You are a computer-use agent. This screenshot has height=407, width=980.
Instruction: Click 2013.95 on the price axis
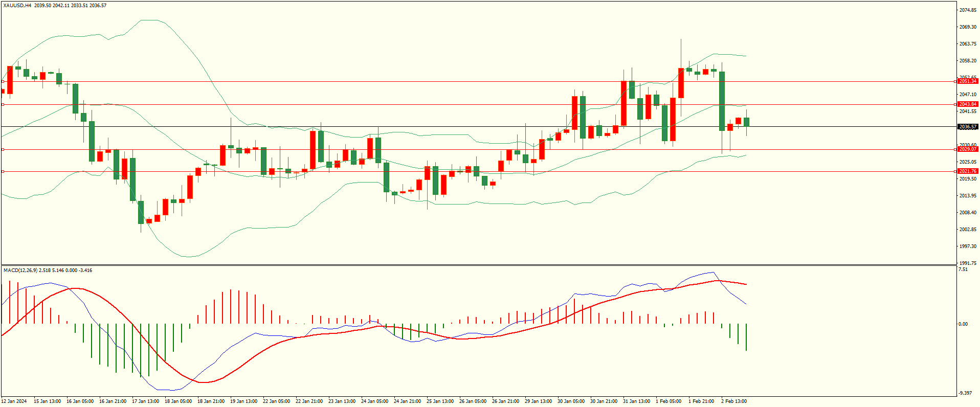(x=968, y=196)
